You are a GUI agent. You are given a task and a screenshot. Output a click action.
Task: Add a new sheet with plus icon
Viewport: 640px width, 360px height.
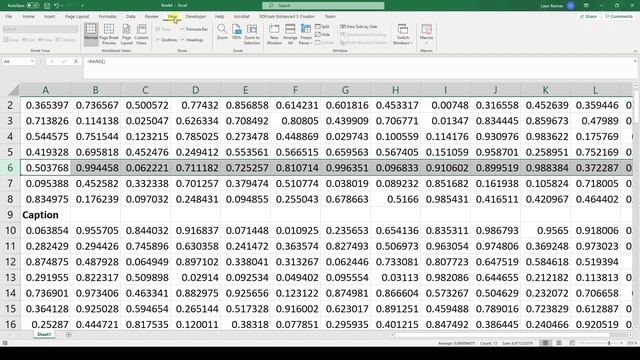[68, 335]
